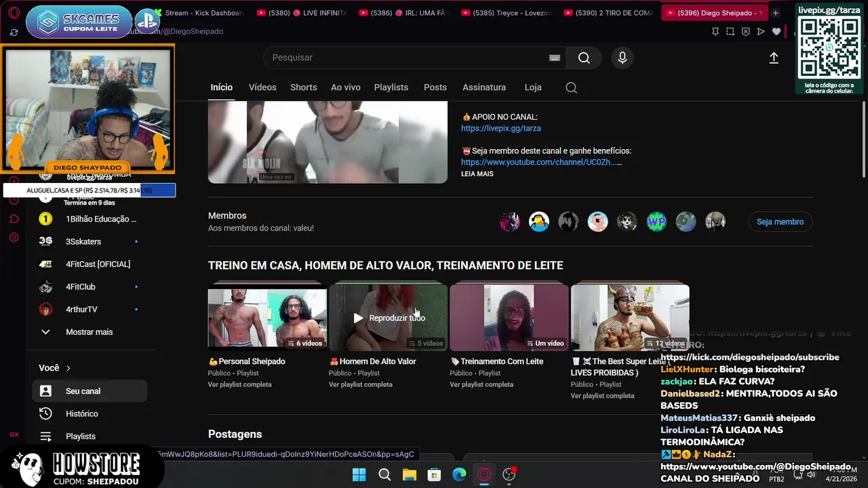
Task: Switch to LIVE INFINITA browser tab
Action: pyautogui.click(x=304, y=13)
